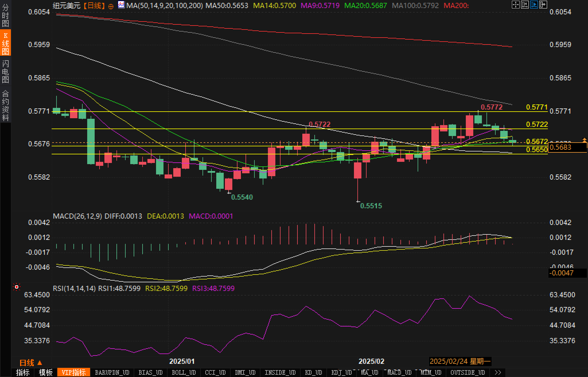Image resolution: width=588 pixels, height=377 pixels.
Task: Apply the KD_UD indicator
Action: coord(314,372)
